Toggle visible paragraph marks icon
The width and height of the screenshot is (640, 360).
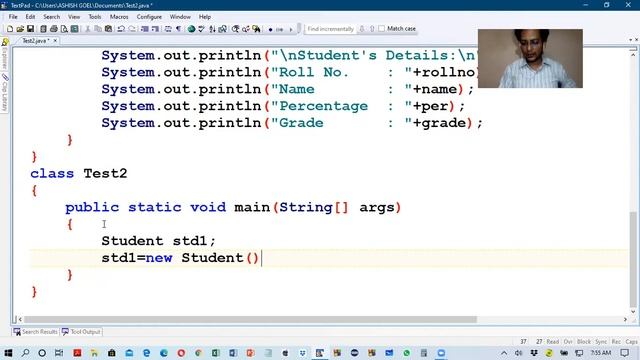pyautogui.click(x=178, y=29)
